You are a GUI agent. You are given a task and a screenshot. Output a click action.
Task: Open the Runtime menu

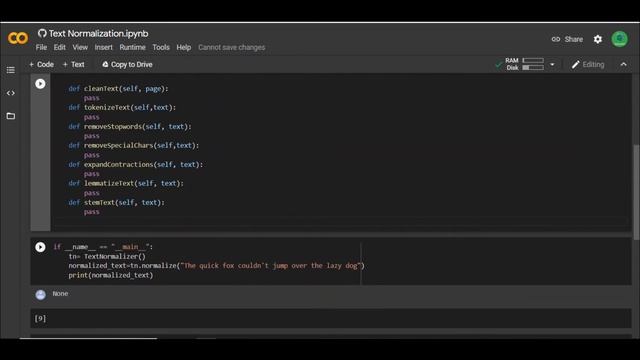[x=132, y=47]
